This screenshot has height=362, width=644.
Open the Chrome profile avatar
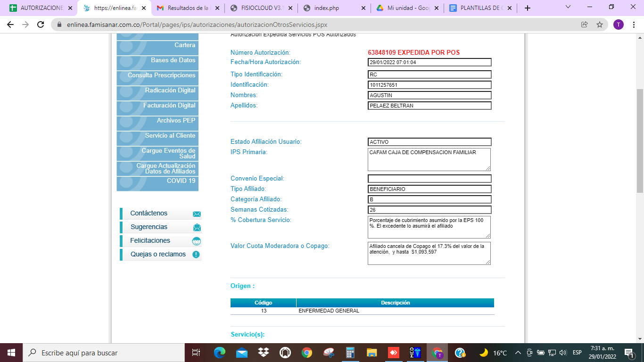618,25
